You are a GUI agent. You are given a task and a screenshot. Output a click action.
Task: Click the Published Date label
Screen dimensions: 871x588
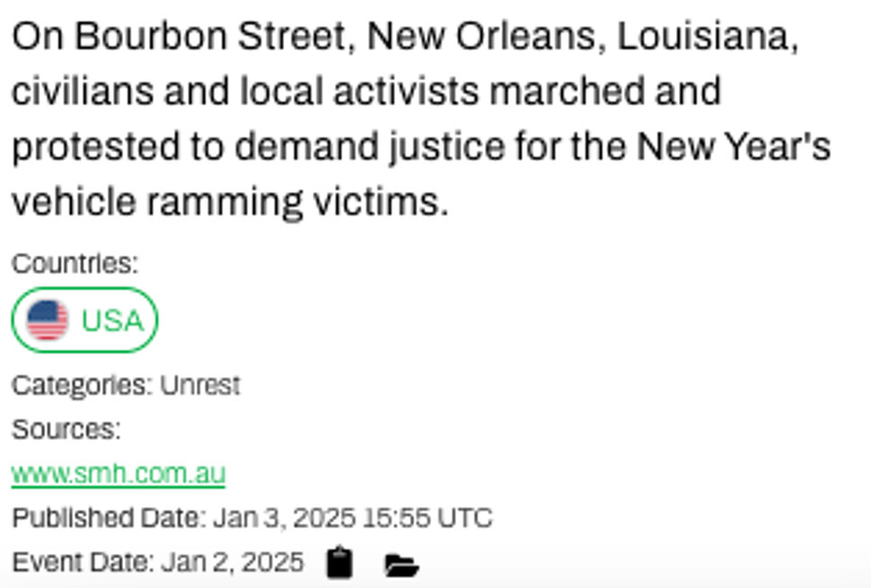pos(108,518)
